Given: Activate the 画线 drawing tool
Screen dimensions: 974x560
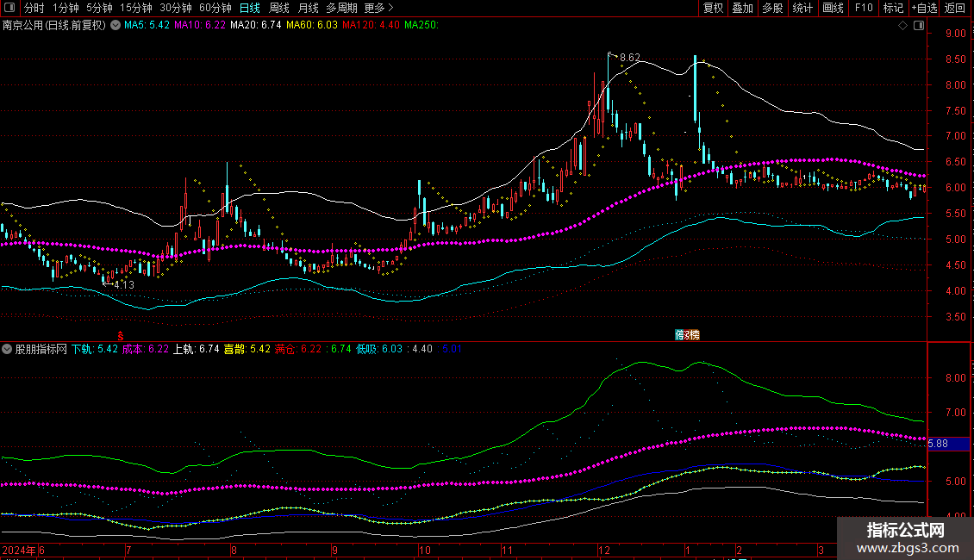Looking at the screenshot, I should click(x=833, y=8).
